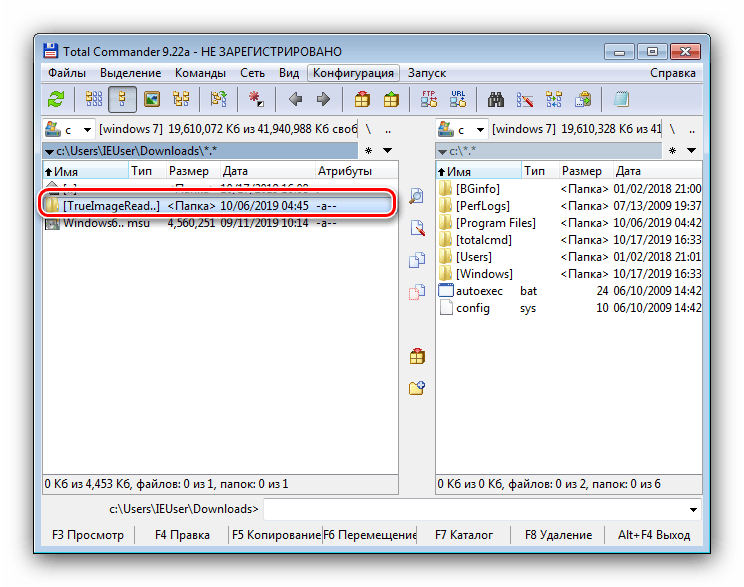
Task: Click into the command line input field
Action: pos(475,510)
